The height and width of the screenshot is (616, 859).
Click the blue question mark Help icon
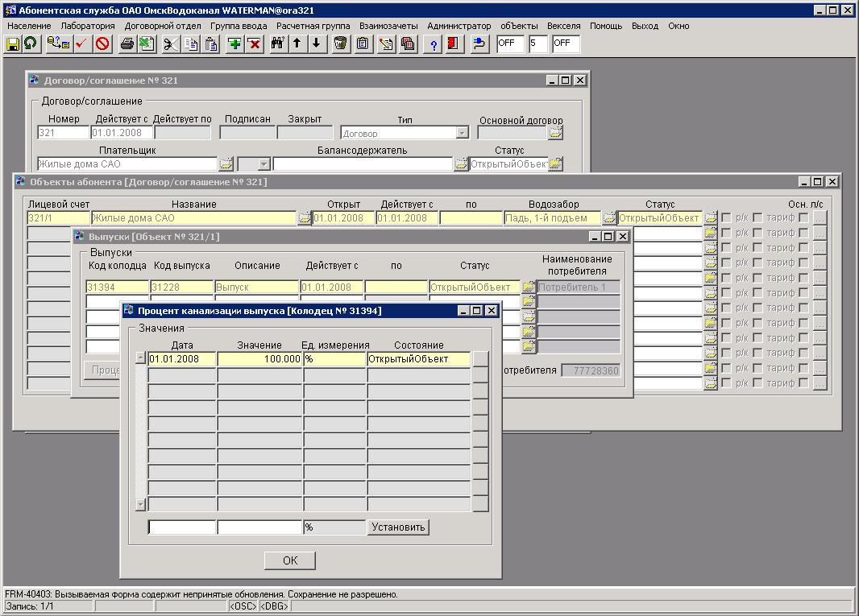(x=434, y=44)
